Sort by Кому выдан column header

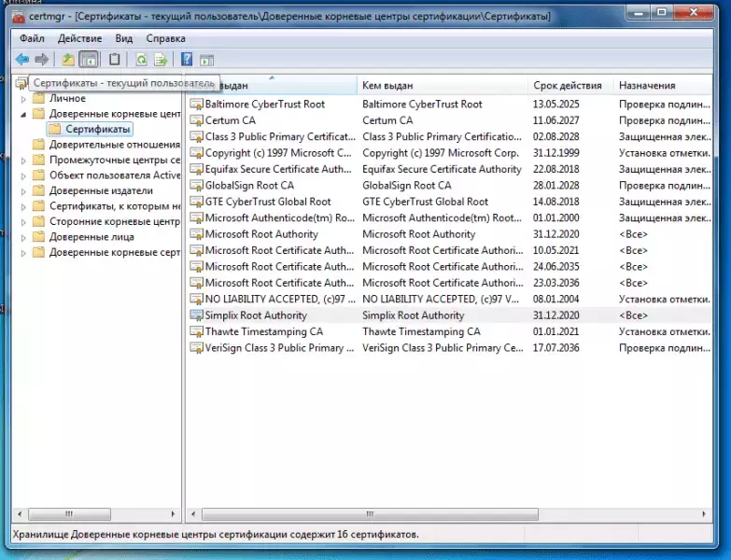coord(272,85)
